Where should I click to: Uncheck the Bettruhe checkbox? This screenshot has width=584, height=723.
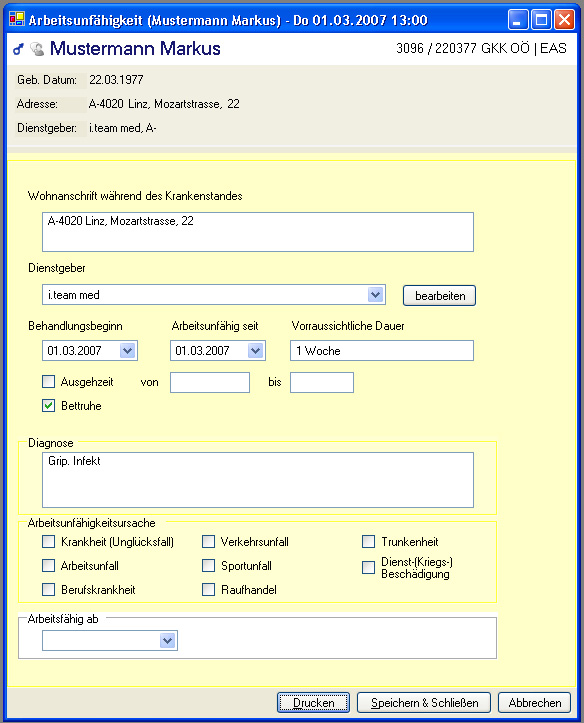coord(48,406)
